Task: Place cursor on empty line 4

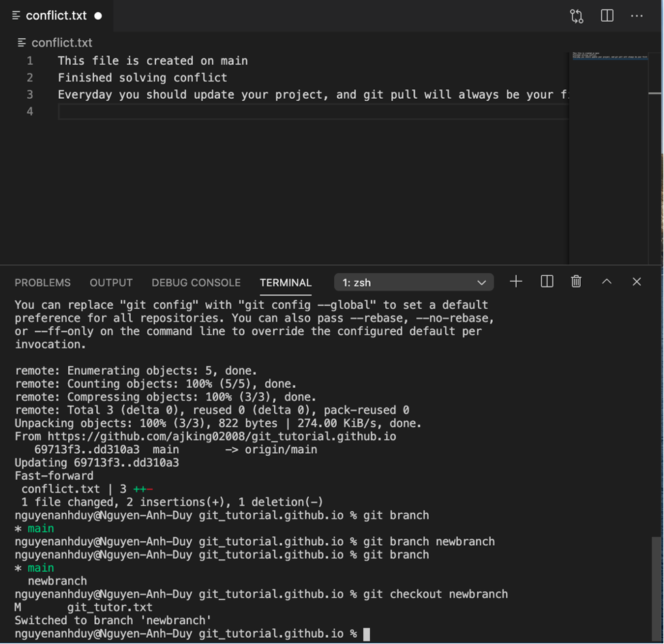Action: pyautogui.click(x=273, y=112)
